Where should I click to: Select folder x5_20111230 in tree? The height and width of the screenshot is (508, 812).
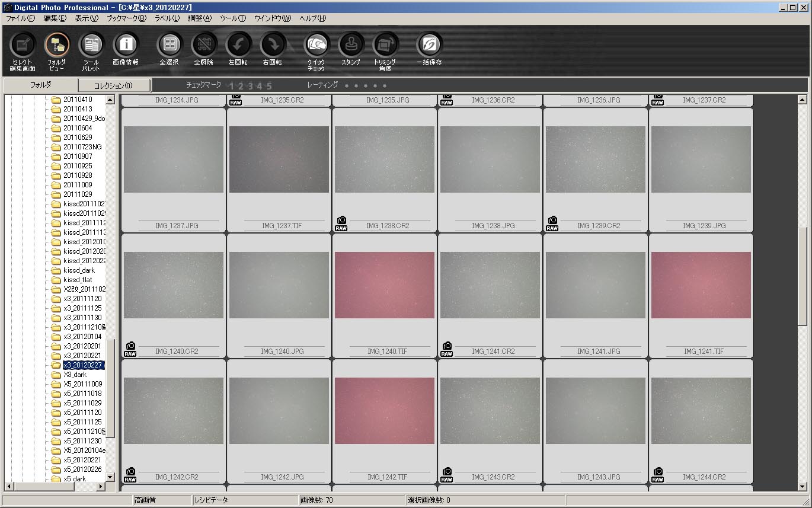(x=82, y=441)
